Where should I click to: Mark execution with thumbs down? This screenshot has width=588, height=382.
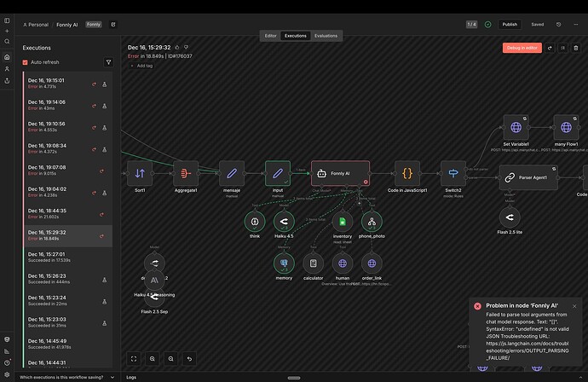[x=186, y=47]
